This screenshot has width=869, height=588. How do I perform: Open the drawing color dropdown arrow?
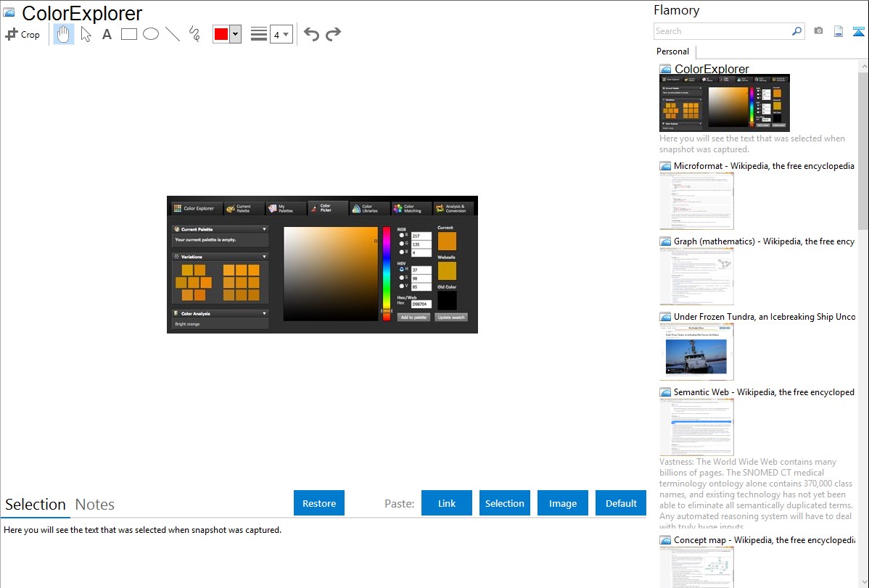[236, 34]
